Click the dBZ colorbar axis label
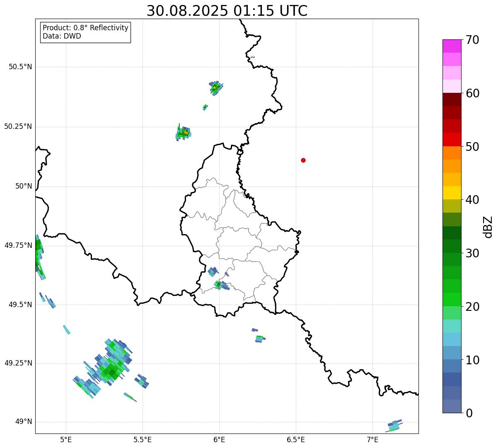 tap(488, 227)
